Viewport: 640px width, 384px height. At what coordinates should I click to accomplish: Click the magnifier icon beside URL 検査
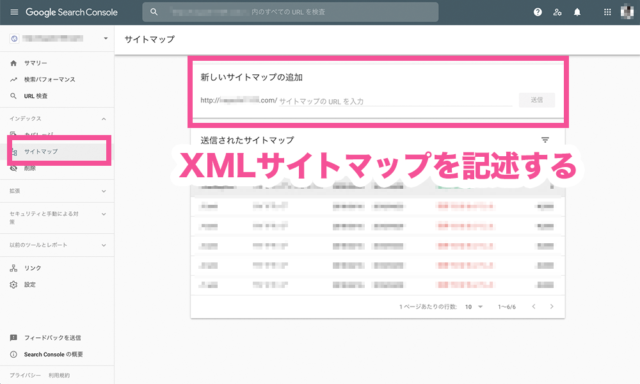(x=13, y=96)
